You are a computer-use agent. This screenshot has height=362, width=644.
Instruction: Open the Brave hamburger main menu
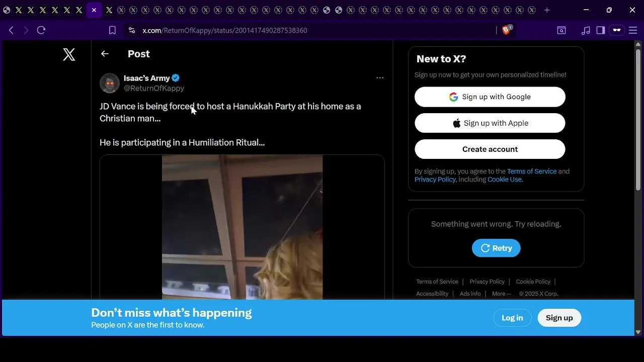[x=633, y=30]
